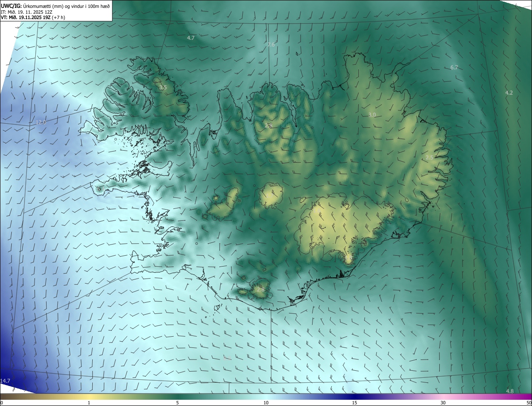Click the 2.5 value label in east Iceland
This screenshot has width=532, height=406.
(x=430, y=157)
